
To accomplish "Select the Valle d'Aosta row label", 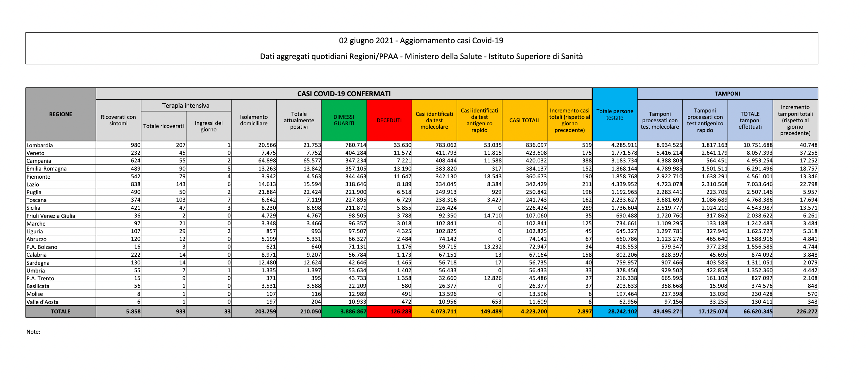I will 43,302.
